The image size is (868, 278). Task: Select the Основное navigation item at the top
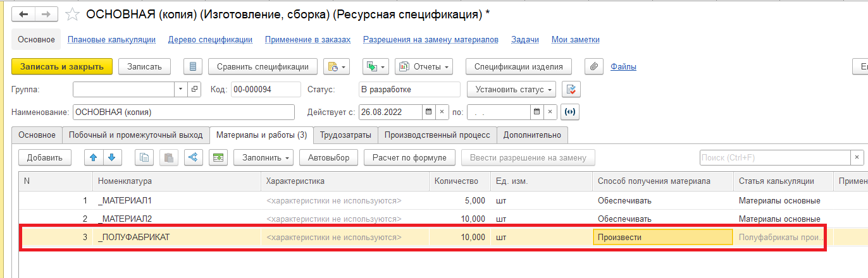[36, 39]
